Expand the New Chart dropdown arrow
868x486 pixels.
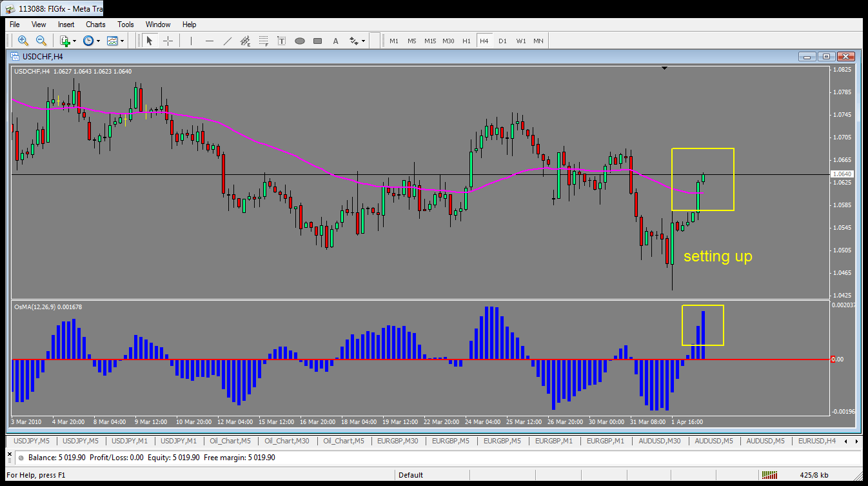[75, 41]
